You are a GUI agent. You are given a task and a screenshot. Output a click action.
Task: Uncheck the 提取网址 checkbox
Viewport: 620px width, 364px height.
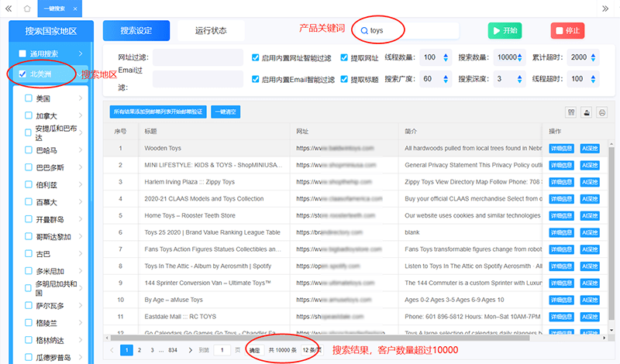point(345,57)
